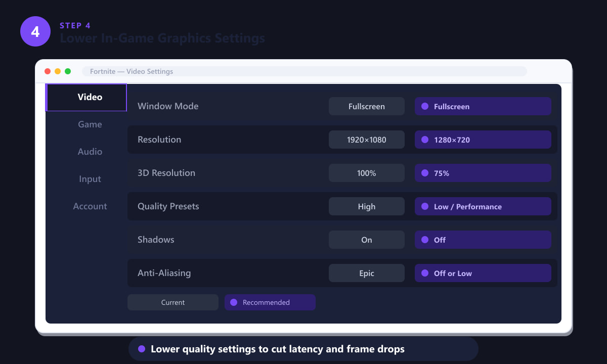Click current Shadows value On
This screenshot has width=607, height=364.
367,240
